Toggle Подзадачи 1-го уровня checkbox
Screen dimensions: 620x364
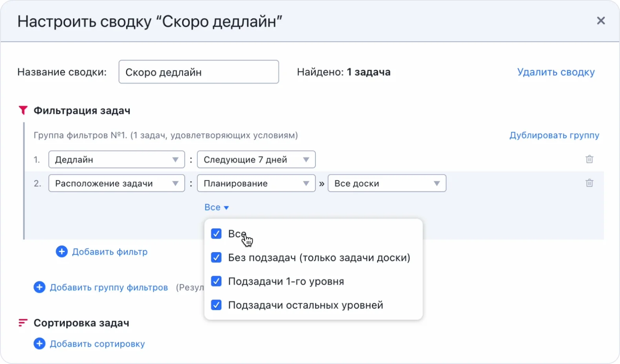[216, 281]
